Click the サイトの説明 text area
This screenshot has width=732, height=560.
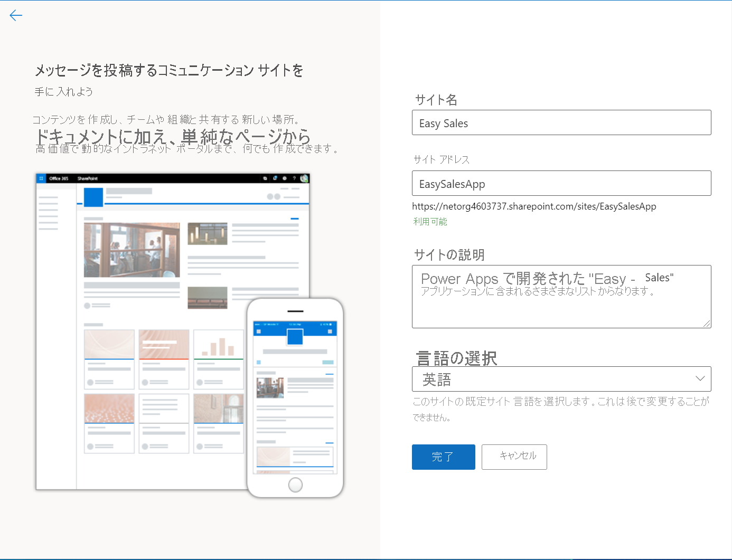click(x=561, y=297)
